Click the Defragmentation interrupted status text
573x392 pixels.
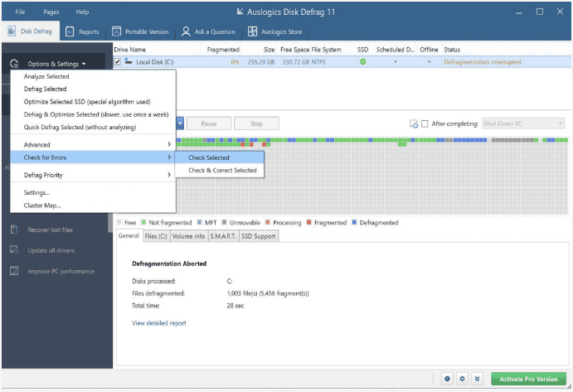point(483,62)
